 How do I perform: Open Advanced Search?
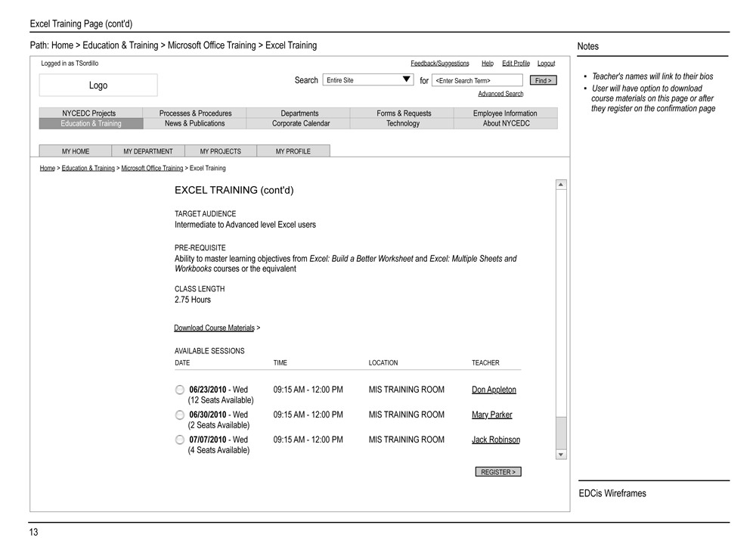500,92
